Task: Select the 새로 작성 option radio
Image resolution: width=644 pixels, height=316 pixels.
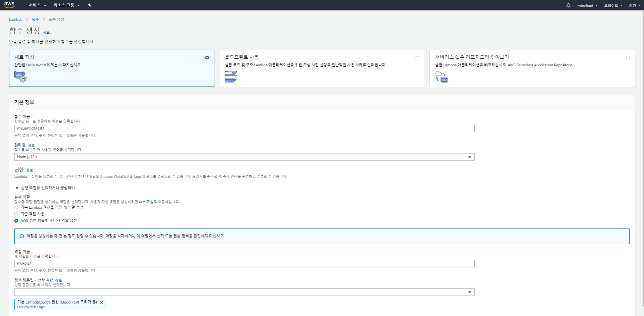Action: point(207,58)
